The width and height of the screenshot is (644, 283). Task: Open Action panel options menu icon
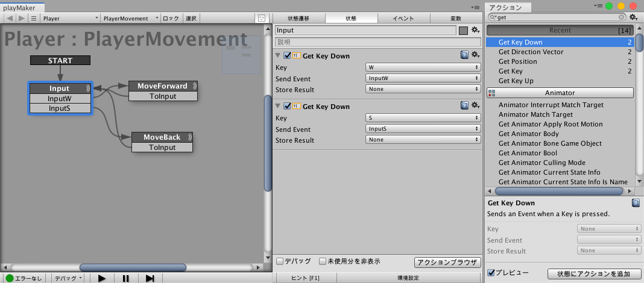pos(598,5)
